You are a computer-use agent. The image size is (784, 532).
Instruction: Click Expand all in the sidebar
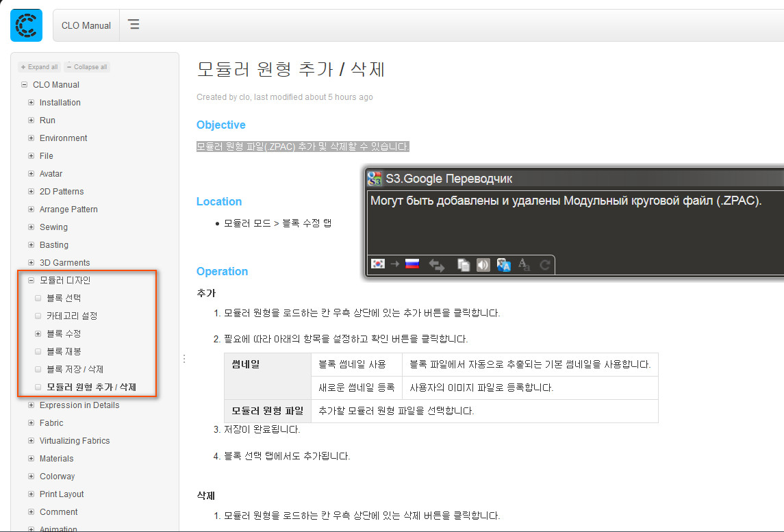tap(40, 67)
